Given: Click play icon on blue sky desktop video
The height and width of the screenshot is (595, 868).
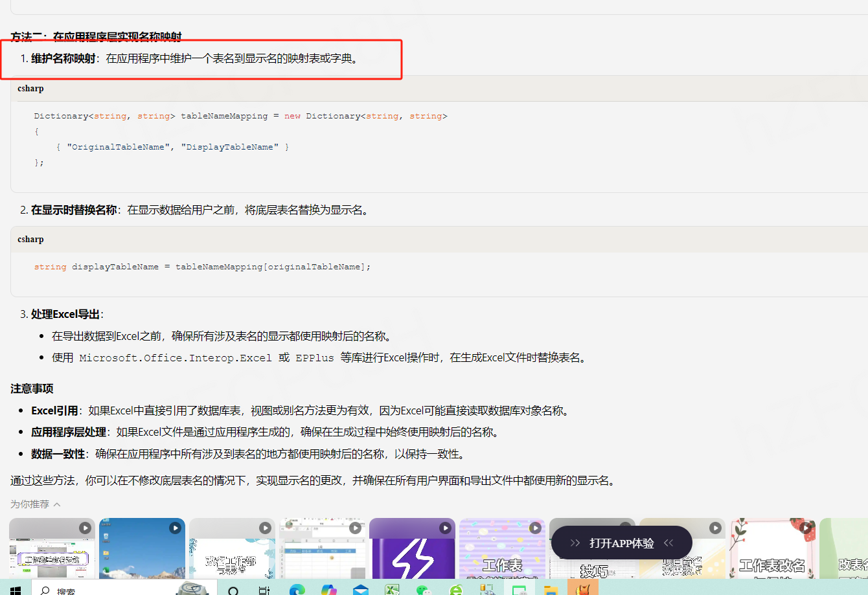Looking at the screenshot, I should 175,528.
